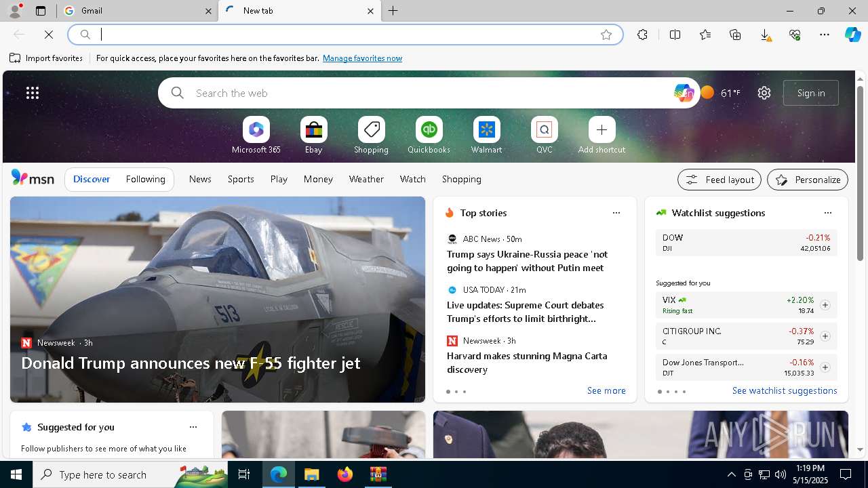Open the DOW index row
Screen dimensions: 868x488
(x=746, y=243)
